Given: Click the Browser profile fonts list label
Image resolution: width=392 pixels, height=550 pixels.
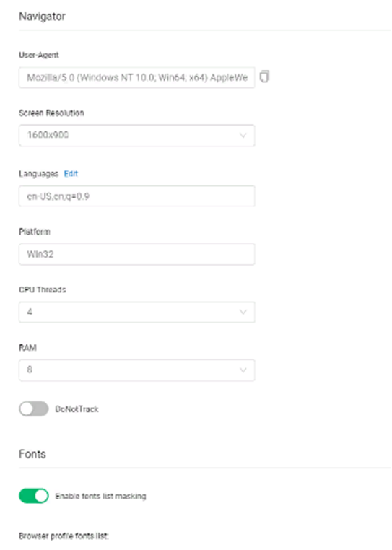Looking at the screenshot, I should tap(64, 536).
